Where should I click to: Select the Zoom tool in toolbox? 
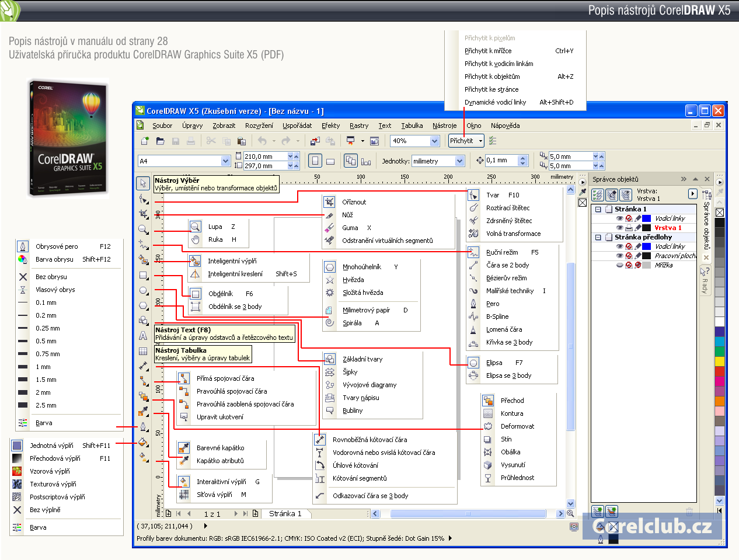[143, 229]
